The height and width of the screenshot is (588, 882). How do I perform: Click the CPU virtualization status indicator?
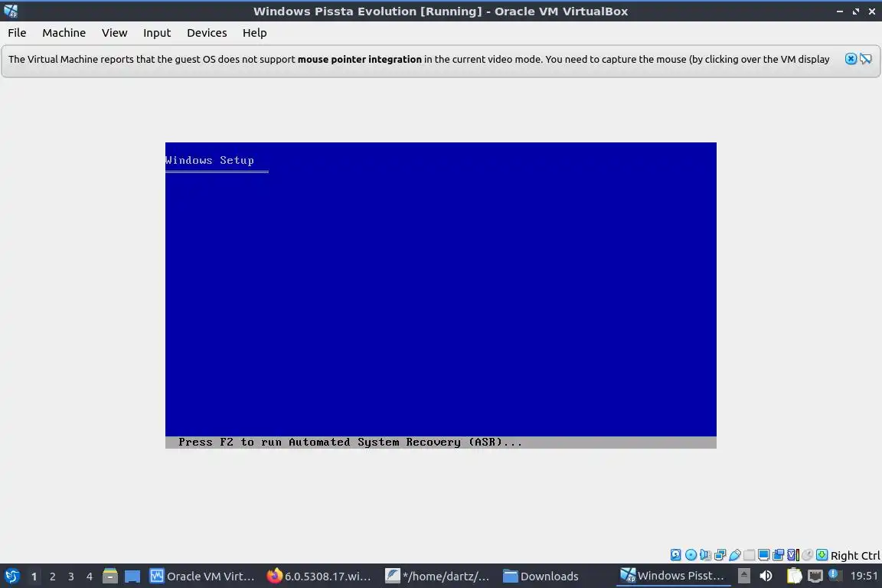click(x=793, y=555)
